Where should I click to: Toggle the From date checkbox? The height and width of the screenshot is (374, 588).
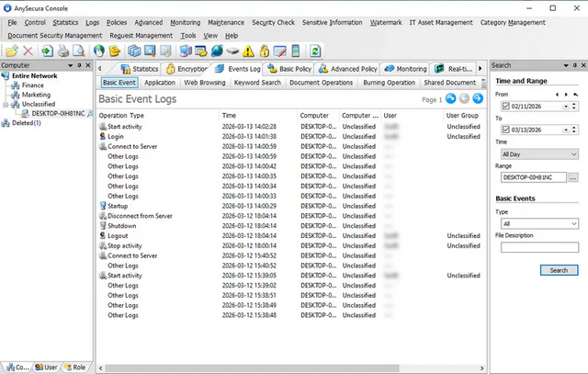[x=506, y=107]
